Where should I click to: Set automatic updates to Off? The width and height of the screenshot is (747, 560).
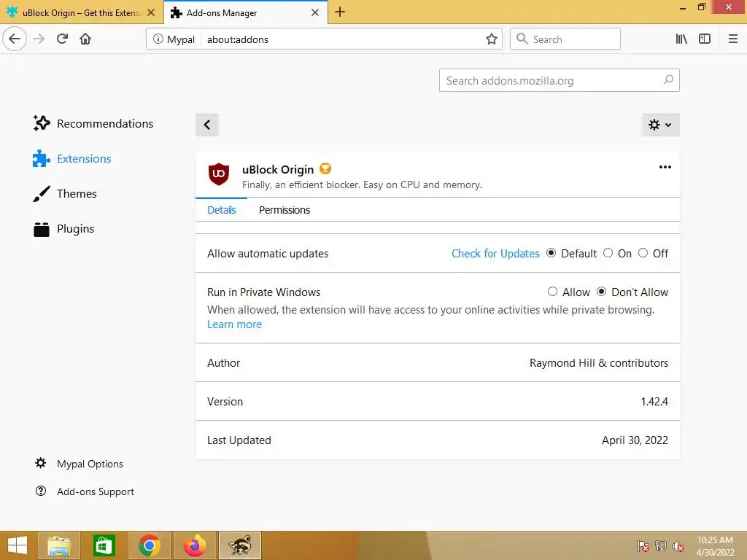(x=643, y=253)
